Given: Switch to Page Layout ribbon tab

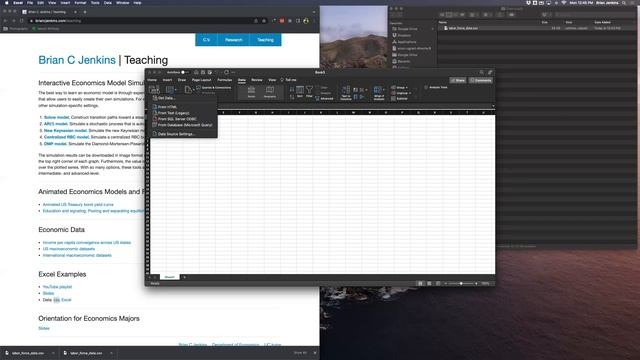Looking at the screenshot, I should [x=202, y=80].
